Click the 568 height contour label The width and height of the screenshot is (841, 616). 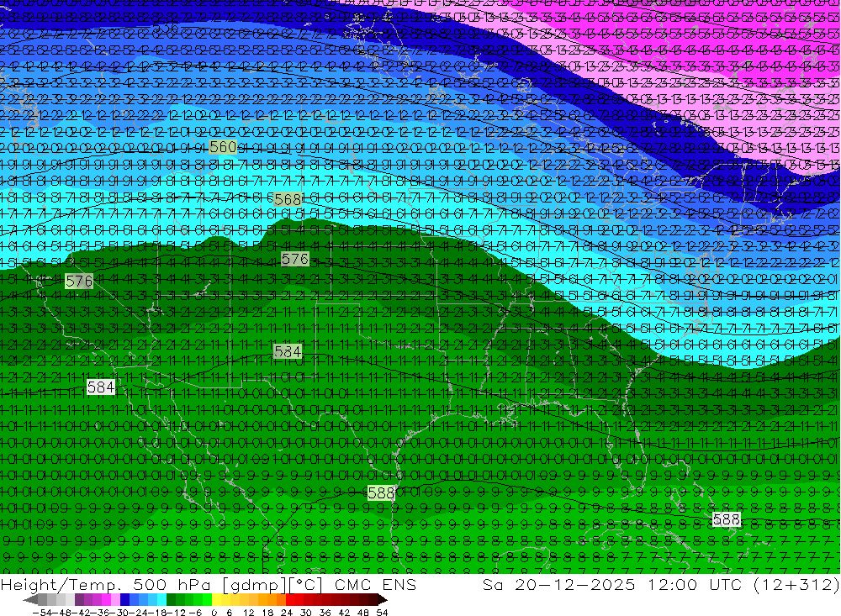[288, 199]
